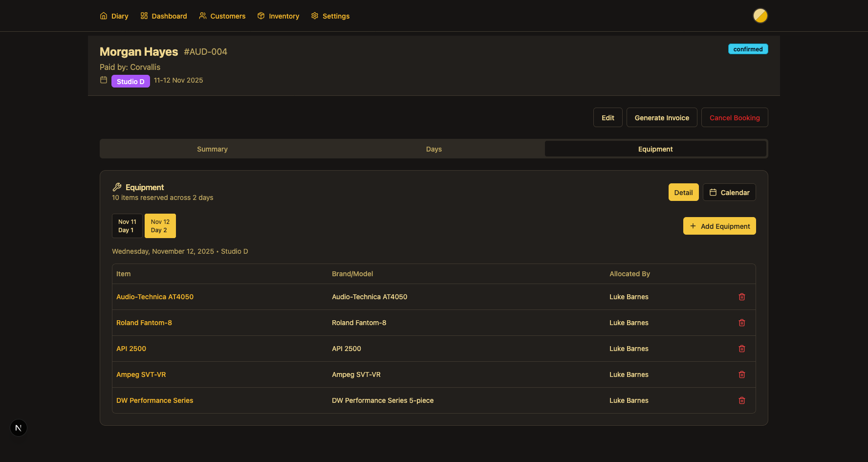Click trash icon for API 2500
868x462 pixels.
tap(741, 349)
